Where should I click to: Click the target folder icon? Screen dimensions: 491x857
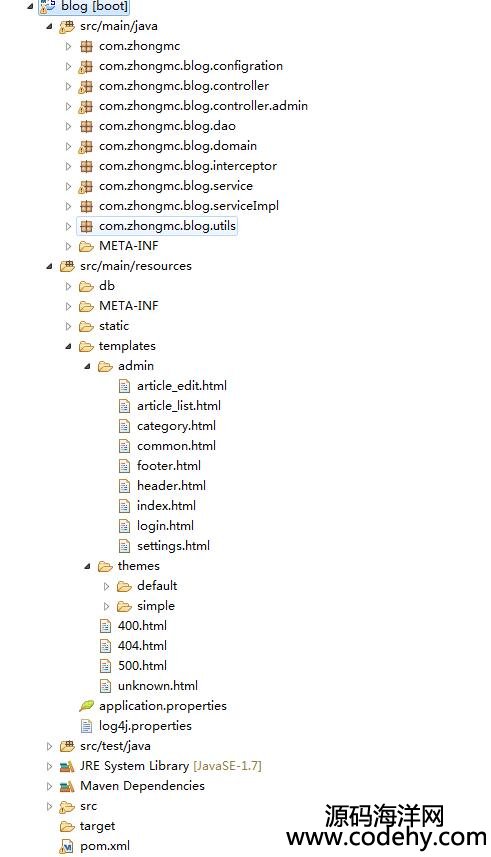coord(67,826)
